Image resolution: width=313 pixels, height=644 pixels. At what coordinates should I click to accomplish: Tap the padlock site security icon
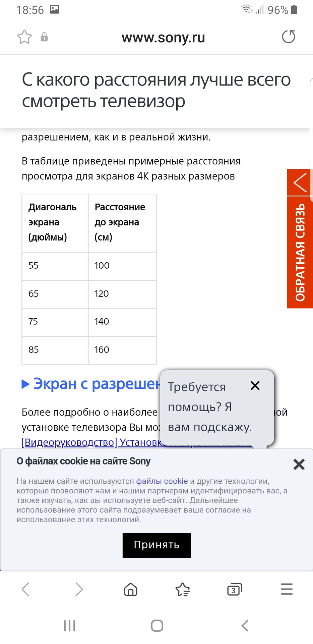point(44,37)
